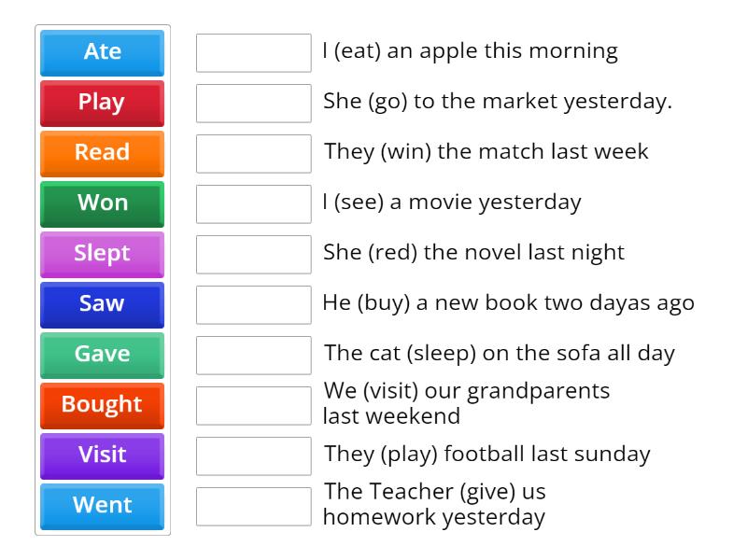Select the word tile 'Gave'

[x=101, y=355]
